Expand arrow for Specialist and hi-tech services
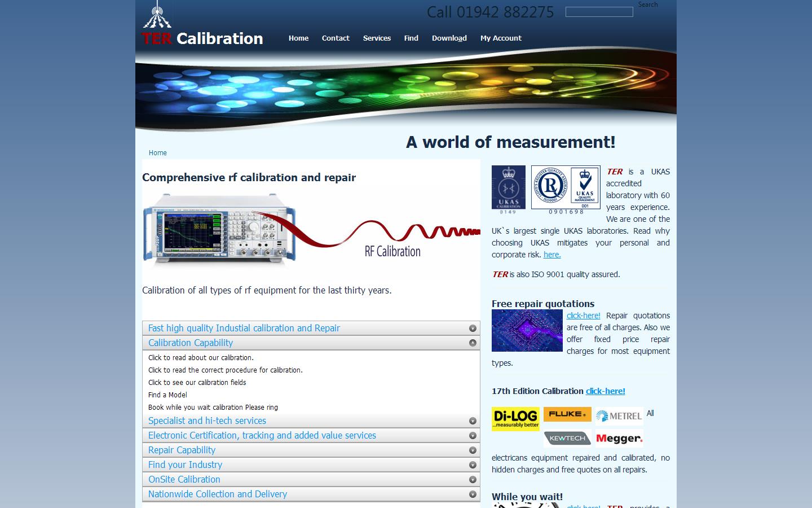The width and height of the screenshot is (812, 508). click(x=473, y=421)
